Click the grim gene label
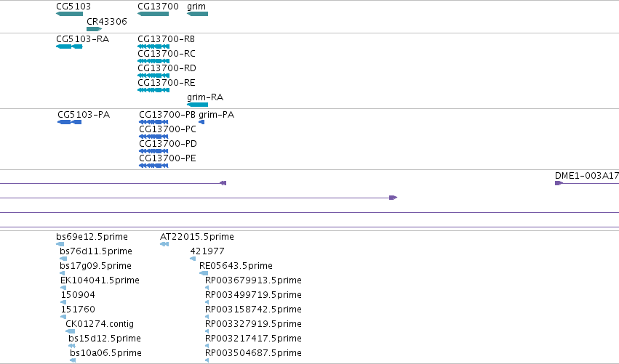619x364 pixels. [x=196, y=7]
